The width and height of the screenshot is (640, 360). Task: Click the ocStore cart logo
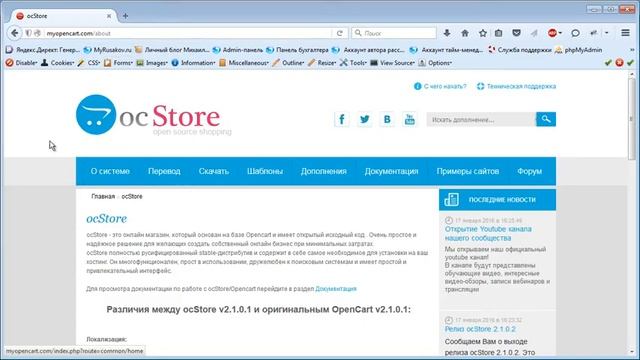coord(96,115)
